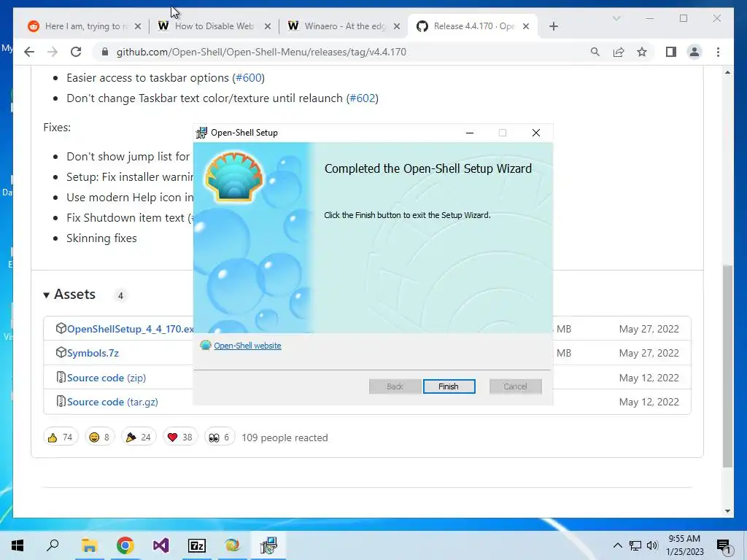Open the Open-Shell website link
Image resolution: width=747 pixels, height=560 pixels.
click(x=247, y=346)
